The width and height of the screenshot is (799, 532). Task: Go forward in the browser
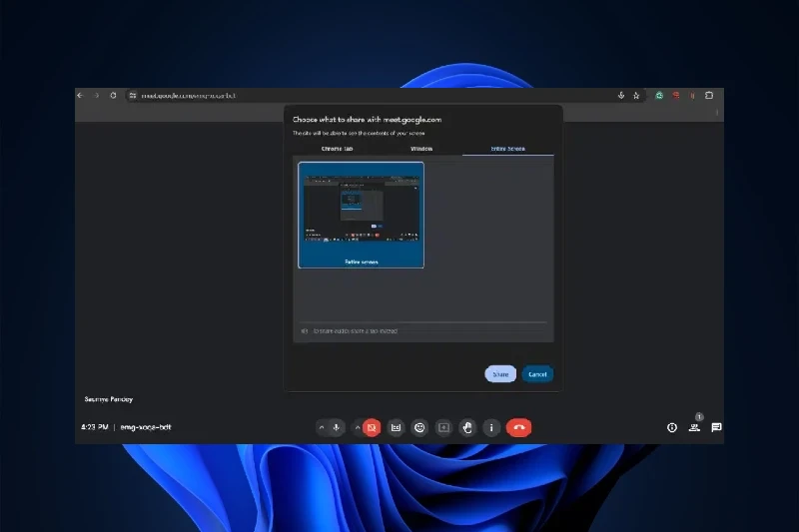[97, 95]
